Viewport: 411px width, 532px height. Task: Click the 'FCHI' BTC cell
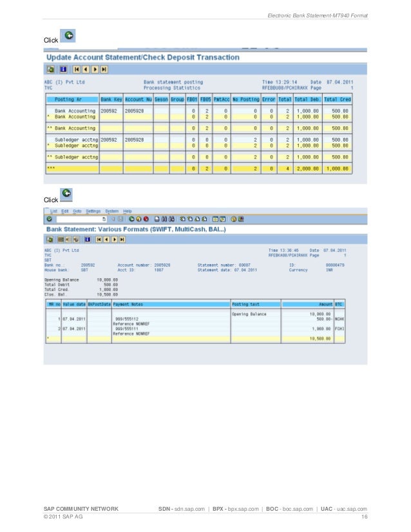tap(339, 328)
